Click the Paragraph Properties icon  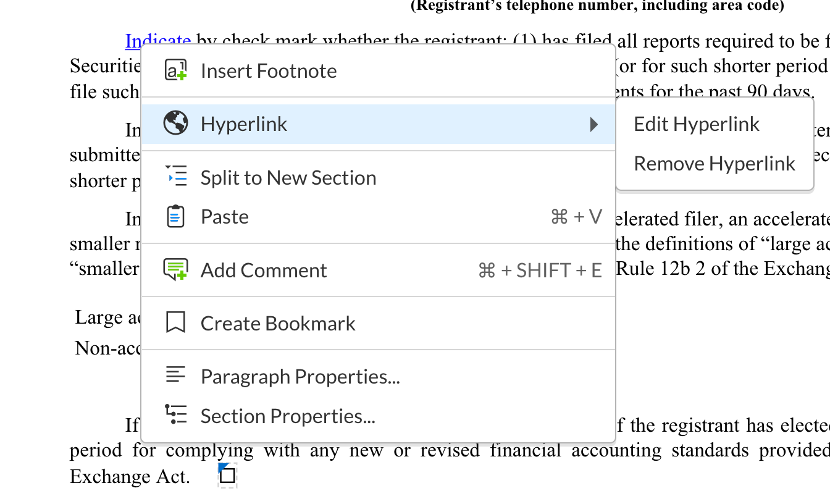coord(175,375)
